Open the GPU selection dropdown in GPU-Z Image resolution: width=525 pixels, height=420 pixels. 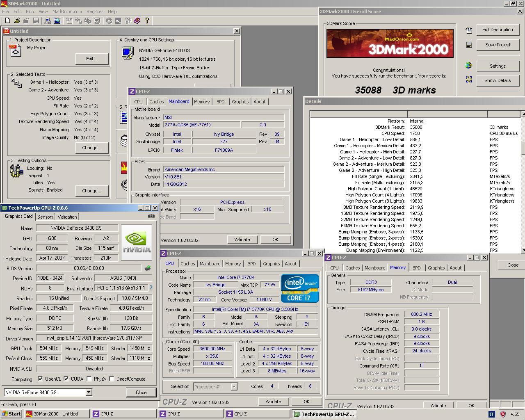click(x=89, y=392)
